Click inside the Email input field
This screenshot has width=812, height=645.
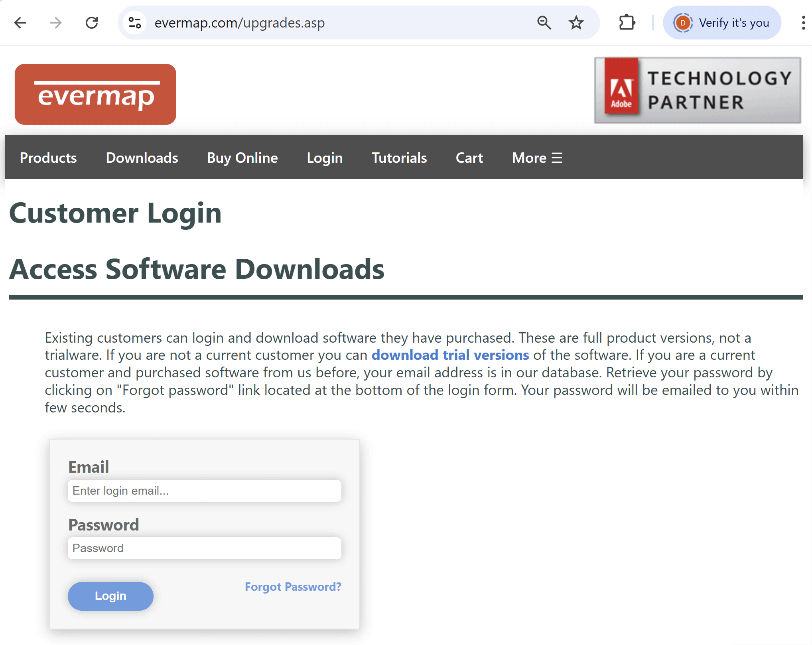(204, 491)
